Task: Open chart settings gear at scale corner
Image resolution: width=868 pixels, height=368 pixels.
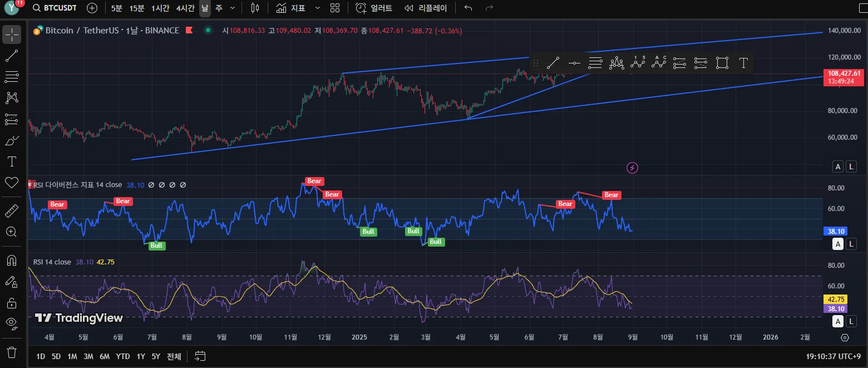Action: click(845, 337)
